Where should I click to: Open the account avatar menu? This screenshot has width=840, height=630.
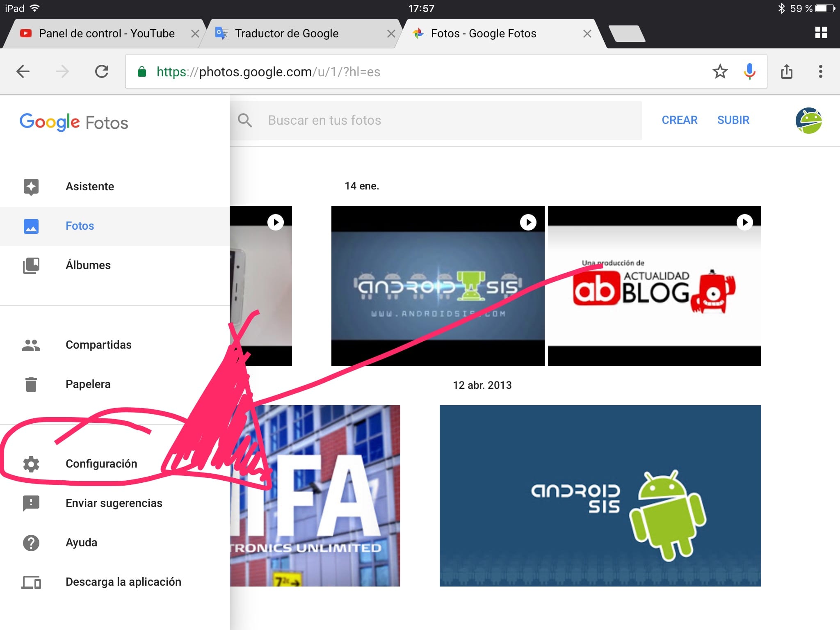pos(808,121)
